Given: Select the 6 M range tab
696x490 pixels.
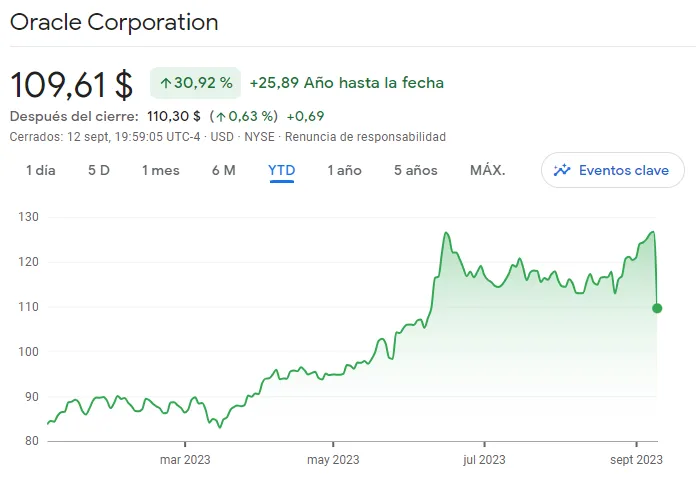Looking at the screenshot, I should point(224,170).
